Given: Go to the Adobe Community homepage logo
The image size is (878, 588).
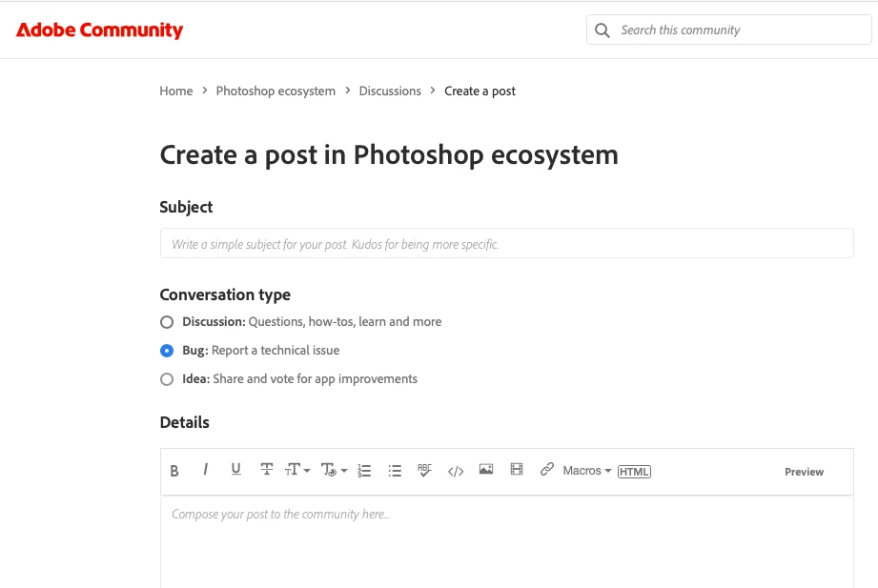Looking at the screenshot, I should point(100,30).
